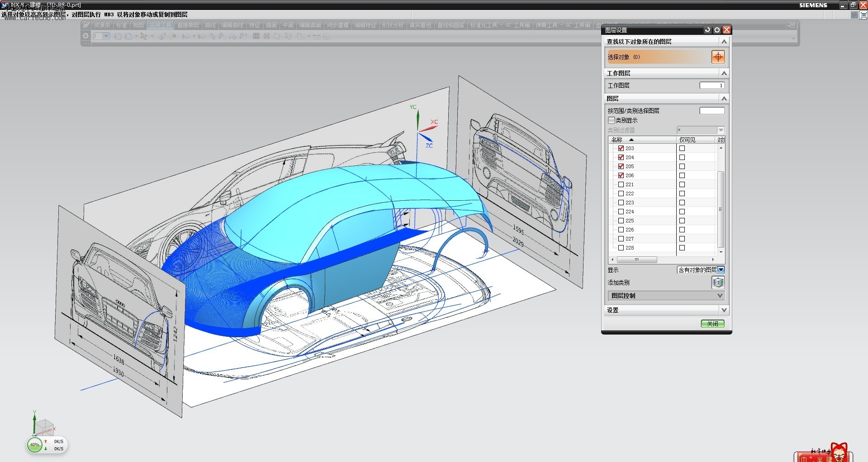This screenshot has width=868, height=462.
Task: Click the Move to Layer icon
Action: pyautogui.click(x=128, y=36)
